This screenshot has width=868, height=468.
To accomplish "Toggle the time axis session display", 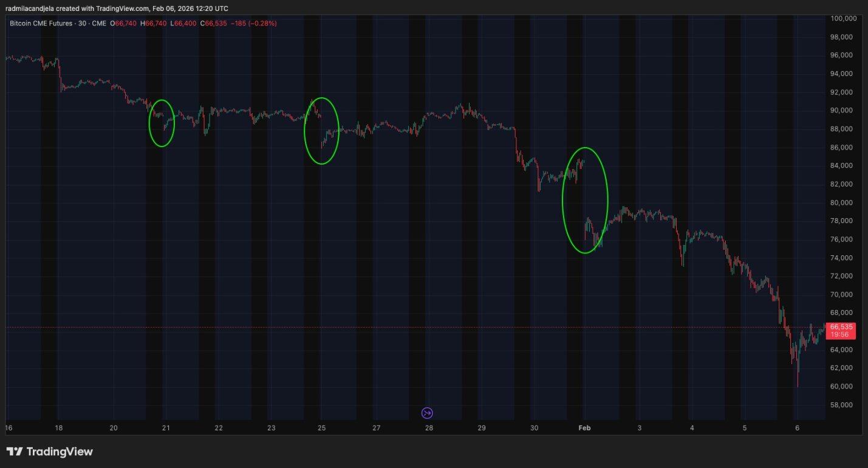I will [x=425, y=427].
